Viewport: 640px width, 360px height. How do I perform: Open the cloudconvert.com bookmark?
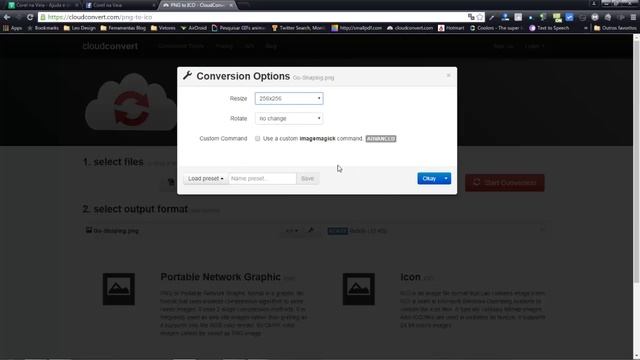point(410,28)
